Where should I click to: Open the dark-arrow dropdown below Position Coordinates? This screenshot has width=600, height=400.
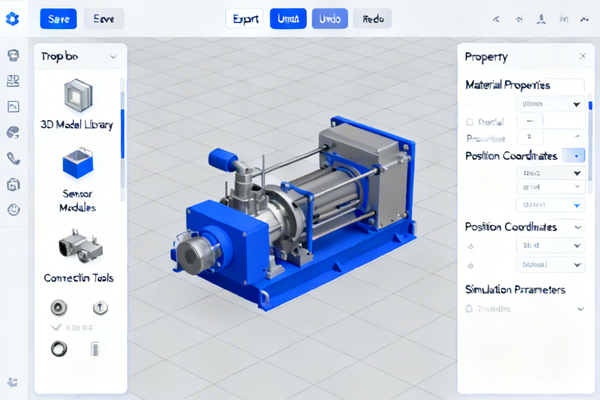point(550,173)
